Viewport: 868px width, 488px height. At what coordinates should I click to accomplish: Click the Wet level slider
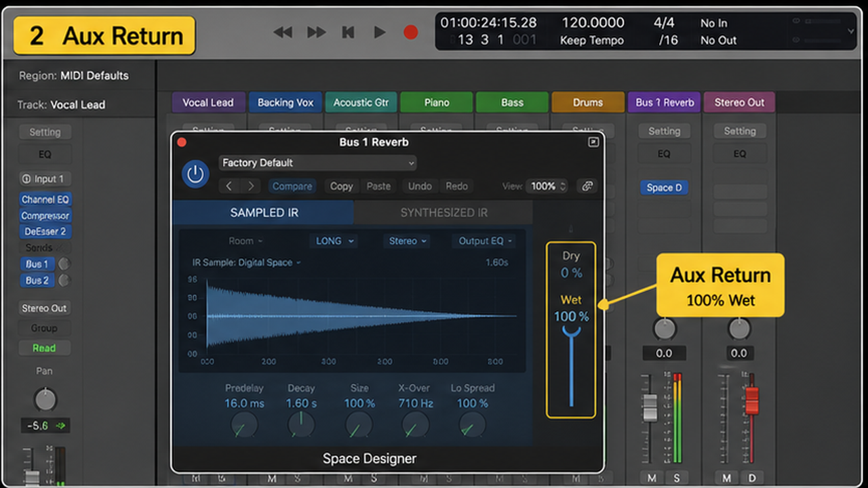[x=572, y=366]
